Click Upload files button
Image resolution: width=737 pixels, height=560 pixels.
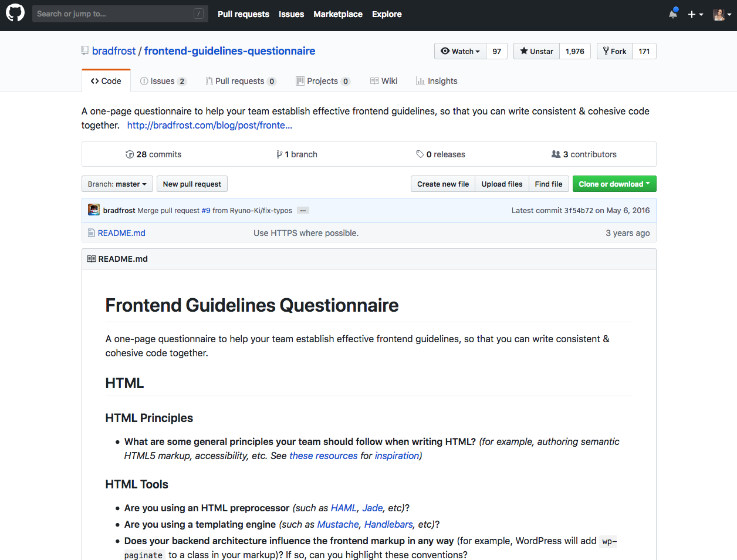click(502, 184)
